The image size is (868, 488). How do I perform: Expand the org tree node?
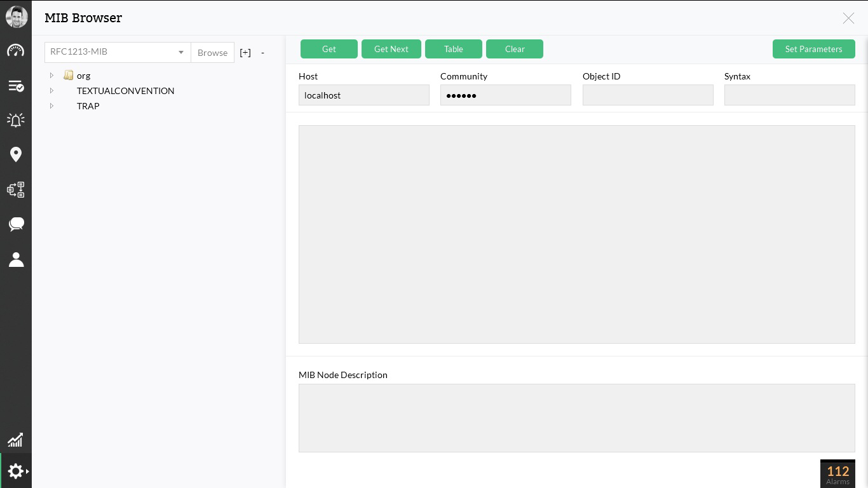click(51, 76)
